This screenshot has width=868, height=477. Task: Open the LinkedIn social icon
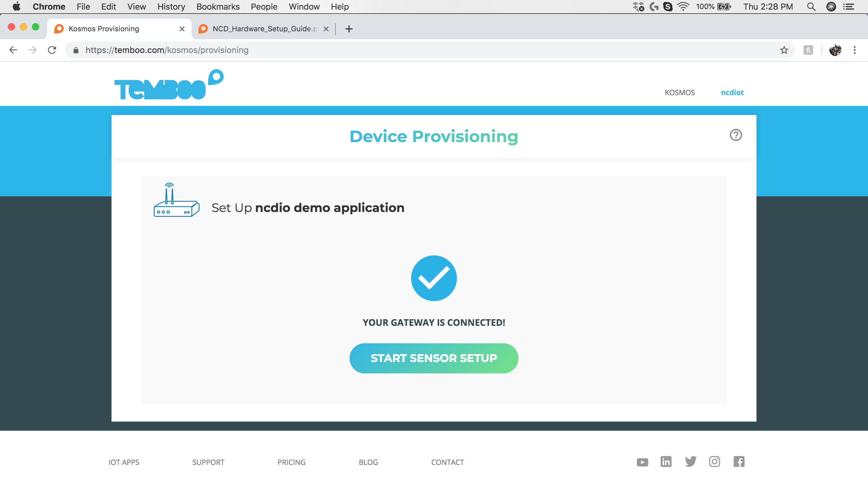(x=666, y=462)
